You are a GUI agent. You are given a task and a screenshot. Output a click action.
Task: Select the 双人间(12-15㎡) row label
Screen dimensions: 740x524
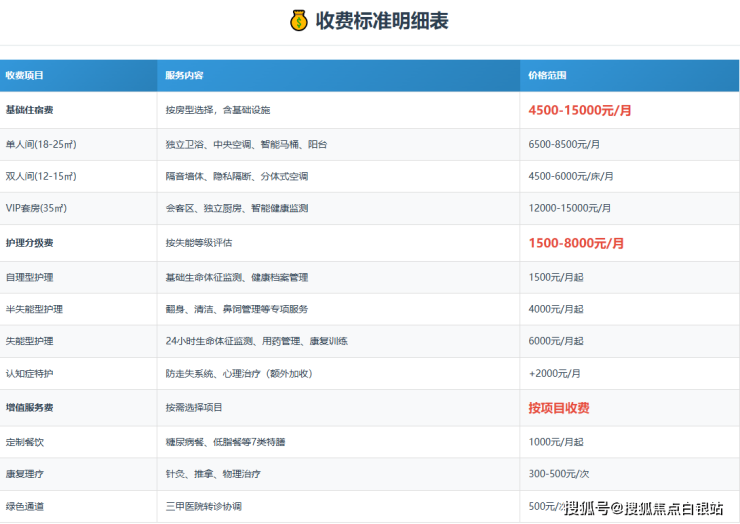41,176
